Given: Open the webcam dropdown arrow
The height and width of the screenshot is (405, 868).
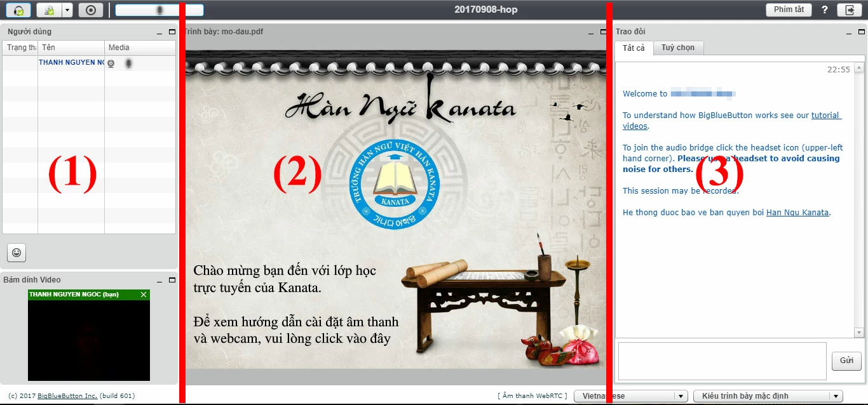Looking at the screenshot, I should pyautogui.click(x=67, y=10).
